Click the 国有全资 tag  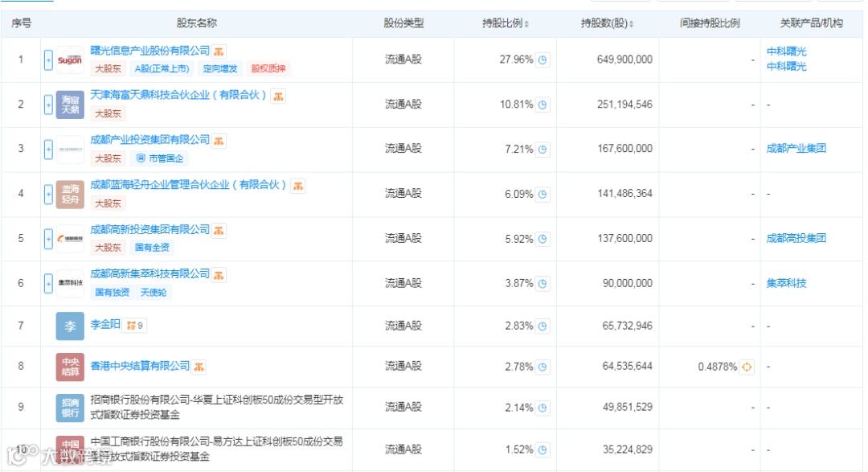(x=152, y=248)
